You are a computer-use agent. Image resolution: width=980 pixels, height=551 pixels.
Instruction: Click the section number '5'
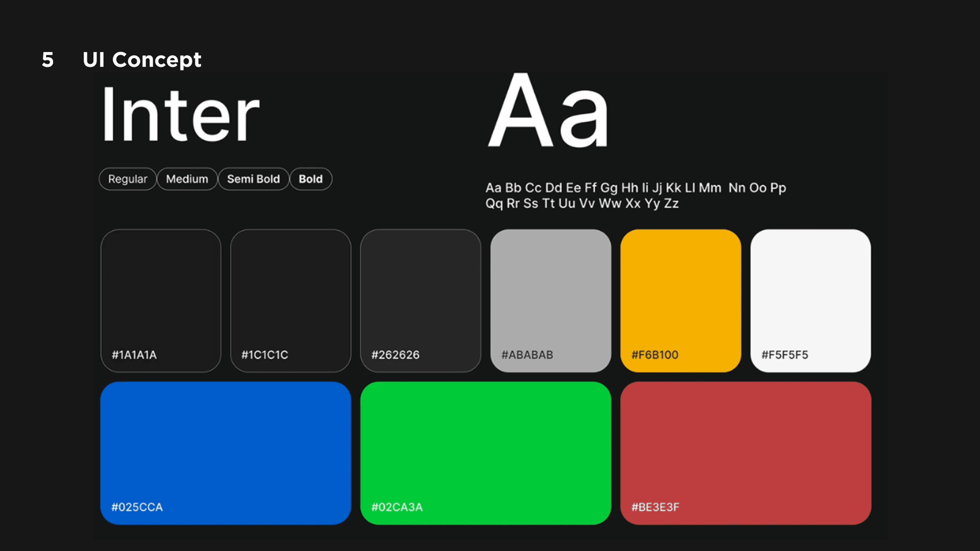tap(47, 60)
